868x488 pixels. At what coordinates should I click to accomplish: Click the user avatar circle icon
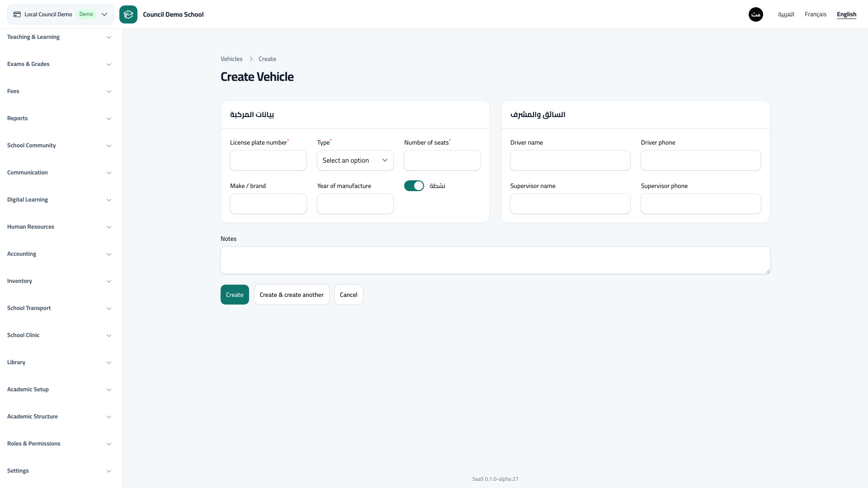tap(756, 14)
